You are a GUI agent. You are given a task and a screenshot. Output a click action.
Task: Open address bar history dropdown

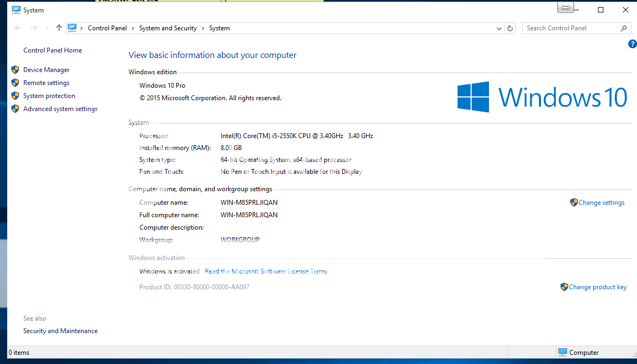click(499, 28)
